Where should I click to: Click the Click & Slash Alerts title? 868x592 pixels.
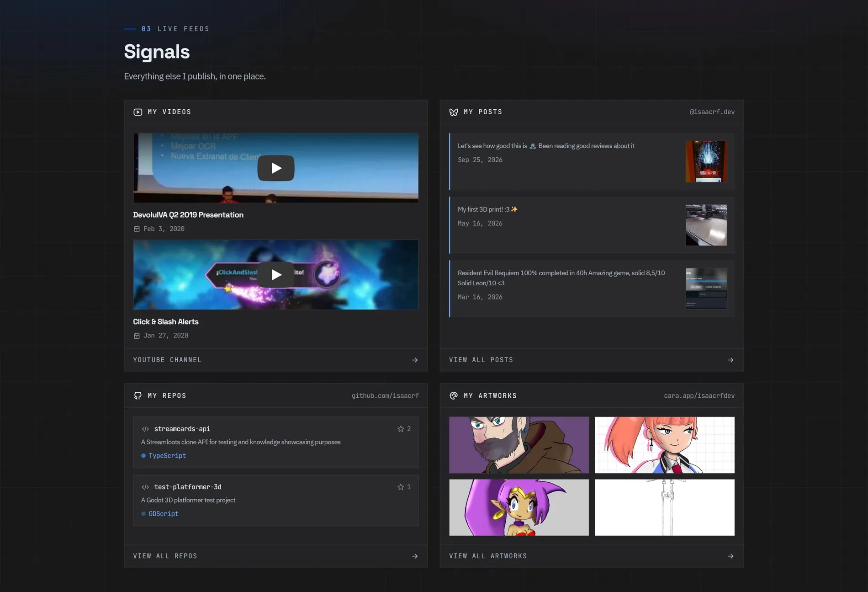click(166, 322)
